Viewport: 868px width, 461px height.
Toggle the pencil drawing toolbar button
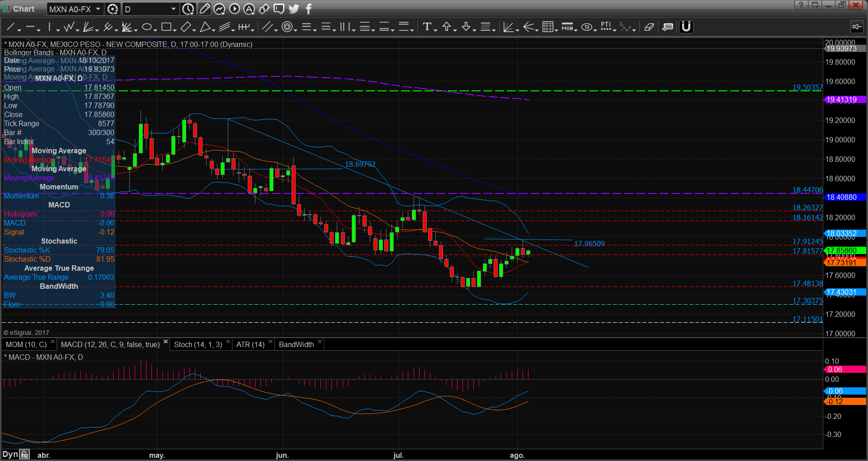[204, 9]
